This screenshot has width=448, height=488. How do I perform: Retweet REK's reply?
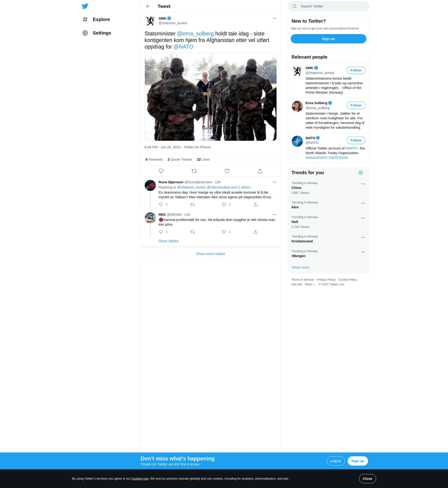(192, 232)
